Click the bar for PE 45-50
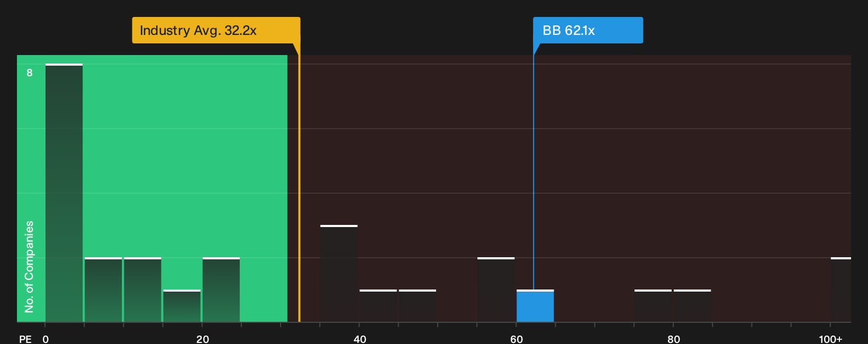 pos(418,306)
